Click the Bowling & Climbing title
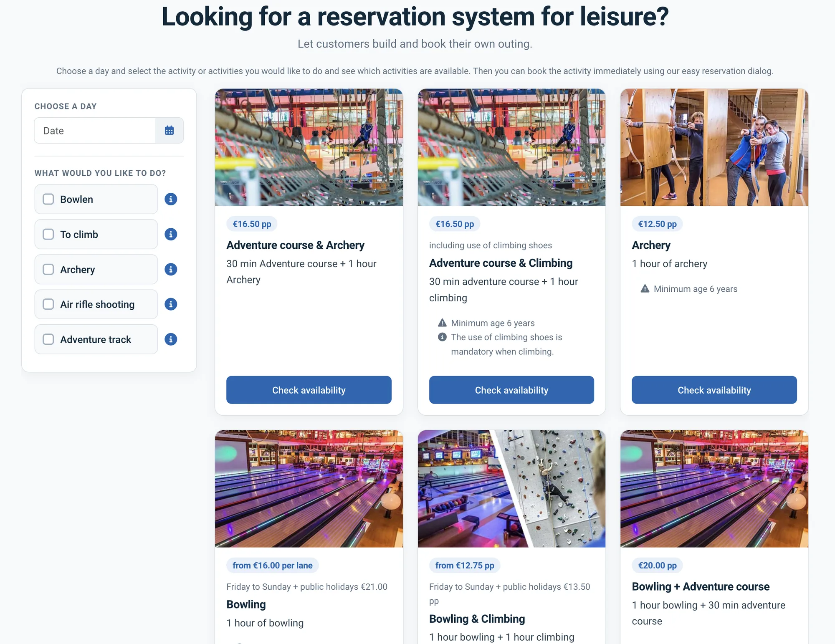 coord(477,619)
